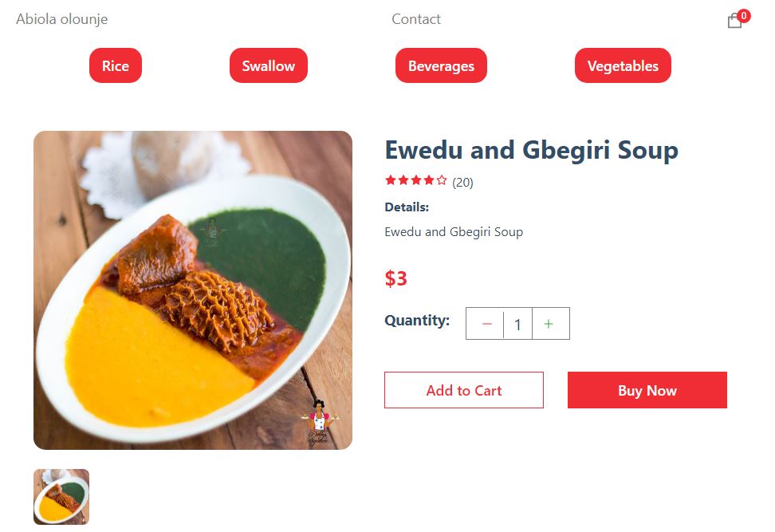Select the Swallow category
The width and height of the screenshot is (775, 532).
point(269,66)
